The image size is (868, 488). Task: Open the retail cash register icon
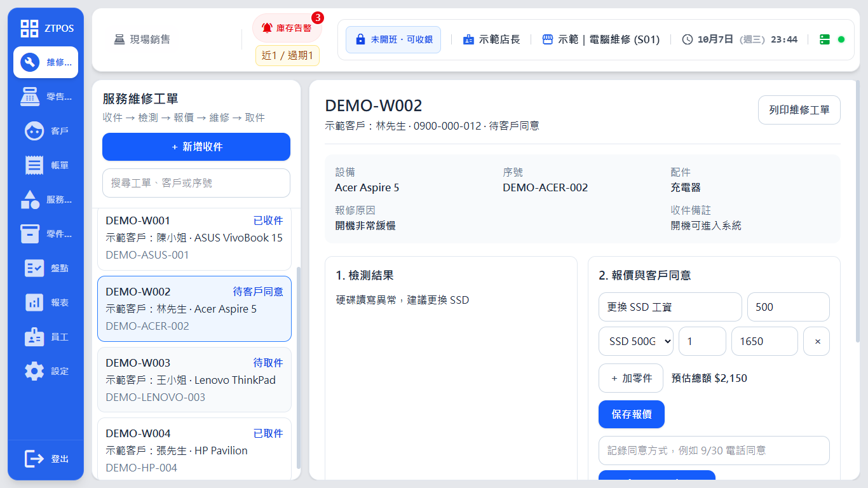pyautogui.click(x=30, y=97)
